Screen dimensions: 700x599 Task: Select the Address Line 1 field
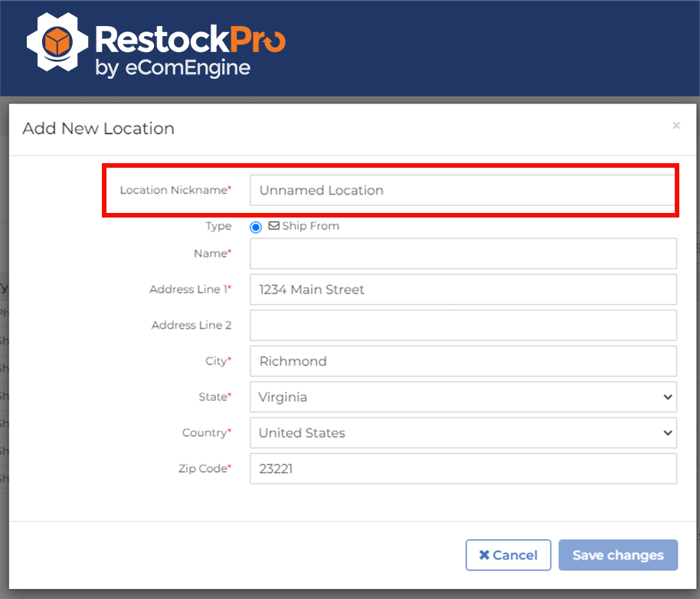[x=463, y=290]
